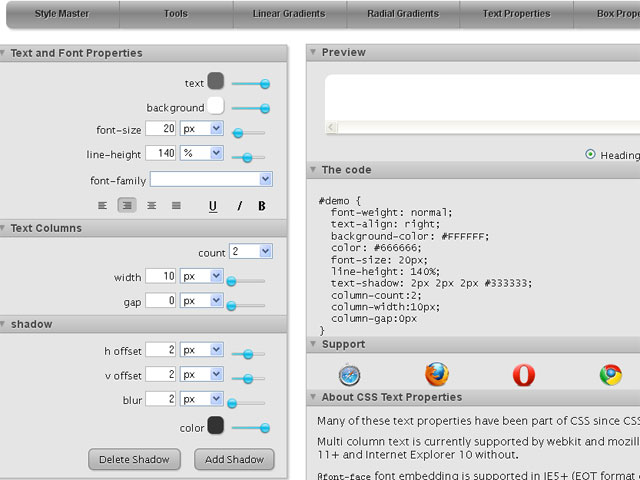Image resolution: width=640 pixels, height=480 pixels.
Task: Focus the font-size value field
Action: 161,129
